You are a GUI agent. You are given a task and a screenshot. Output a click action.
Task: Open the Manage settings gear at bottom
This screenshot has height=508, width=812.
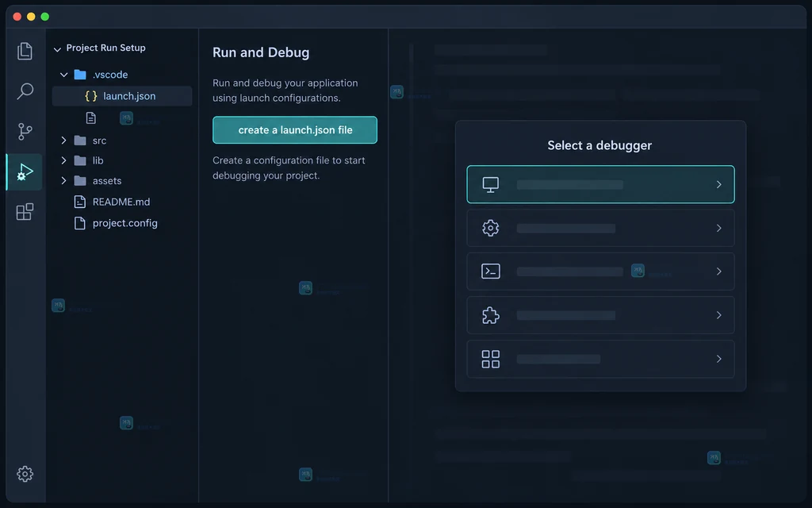point(25,474)
